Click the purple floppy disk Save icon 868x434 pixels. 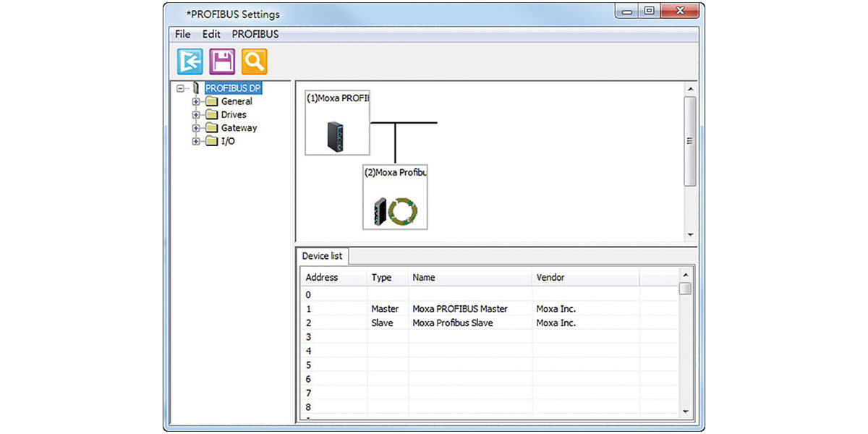[x=222, y=62]
